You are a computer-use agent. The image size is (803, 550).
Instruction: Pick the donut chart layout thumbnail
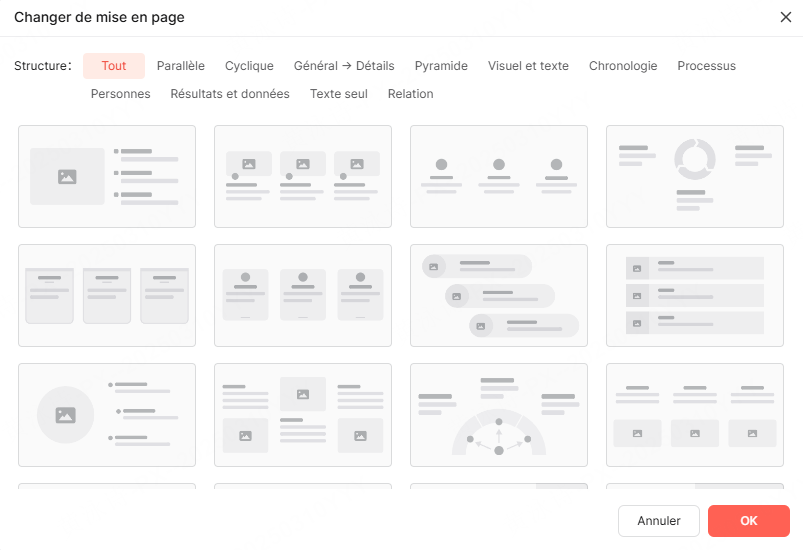pyautogui.click(x=695, y=177)
